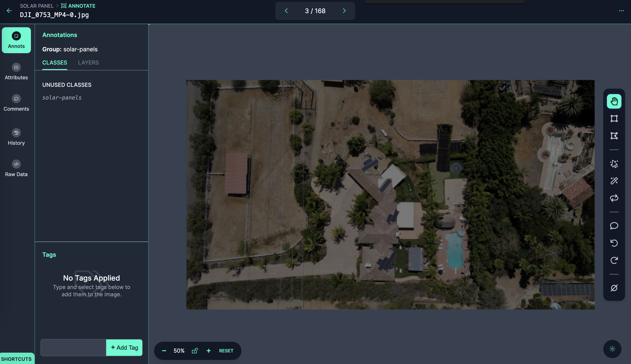Image resolution: width=631 pixels, height=364 pixels.
Task: Select the comment bubble tool
Action: [614, 226]
